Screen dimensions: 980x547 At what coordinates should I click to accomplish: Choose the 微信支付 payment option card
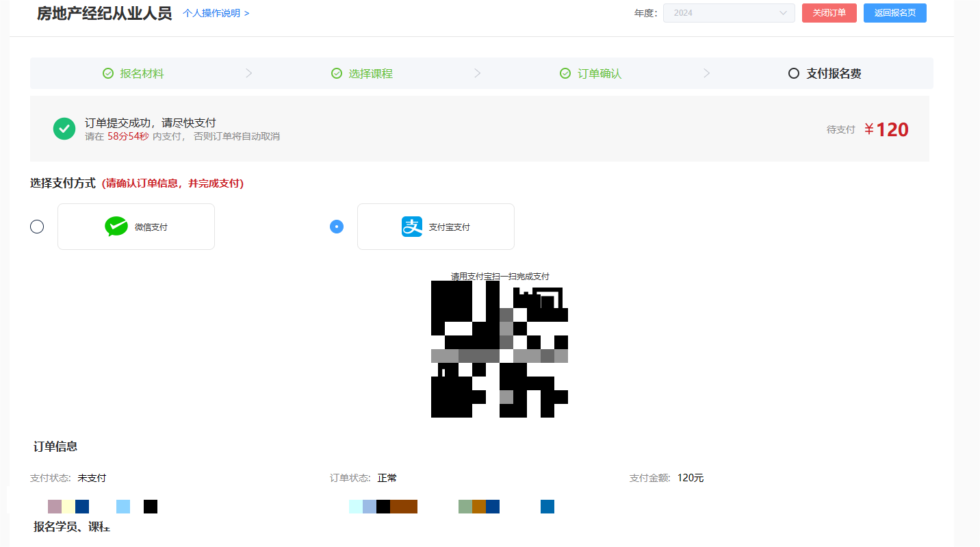[x=136, y=227]
